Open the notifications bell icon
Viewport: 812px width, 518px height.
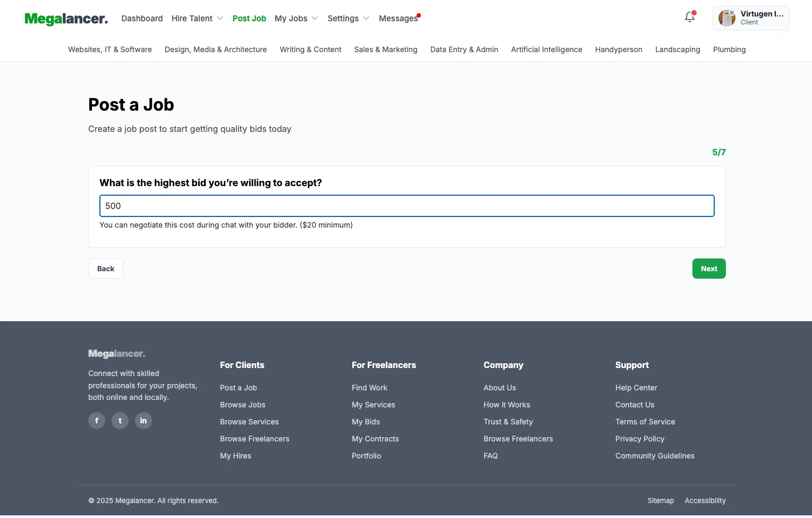point(689,18)
